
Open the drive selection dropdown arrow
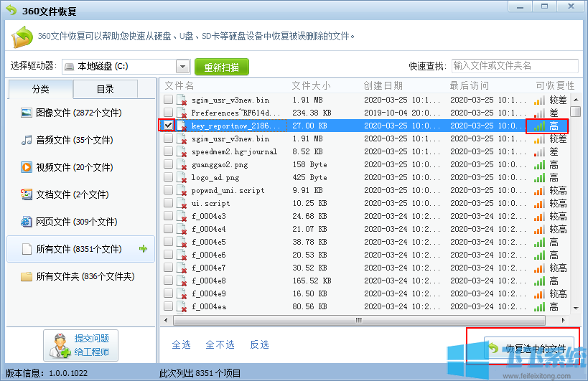tap(182, 67)
